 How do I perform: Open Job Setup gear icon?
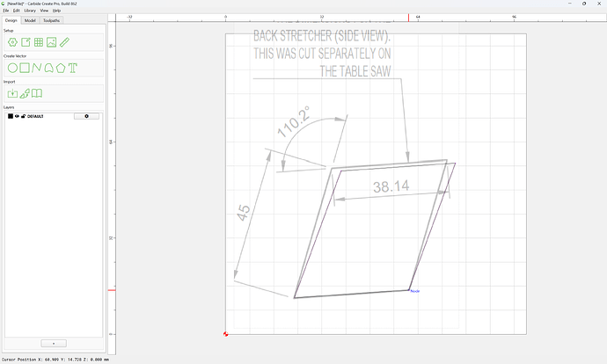[x=13, y=42]
